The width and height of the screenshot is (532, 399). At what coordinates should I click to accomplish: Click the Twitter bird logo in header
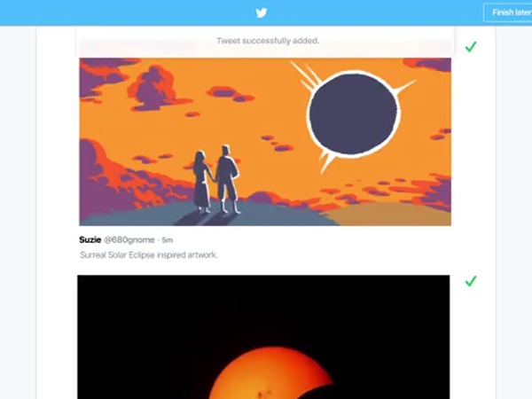coord(262,13)
